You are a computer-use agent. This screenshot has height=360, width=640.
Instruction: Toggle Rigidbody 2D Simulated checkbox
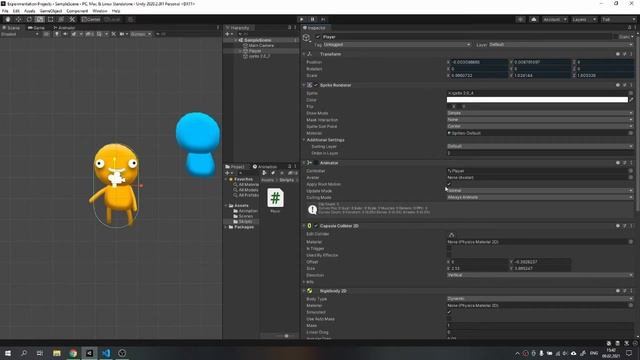click(449, 312)
